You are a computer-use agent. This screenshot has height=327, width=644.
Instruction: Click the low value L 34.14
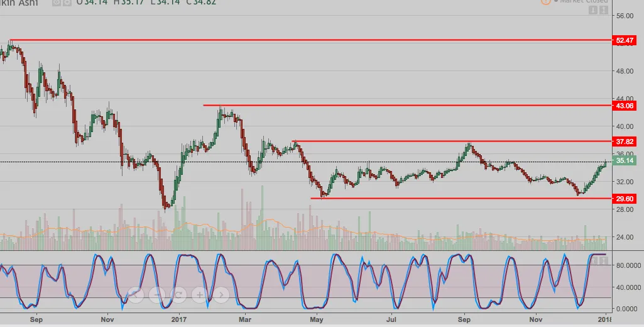click(x=165, y=2)
